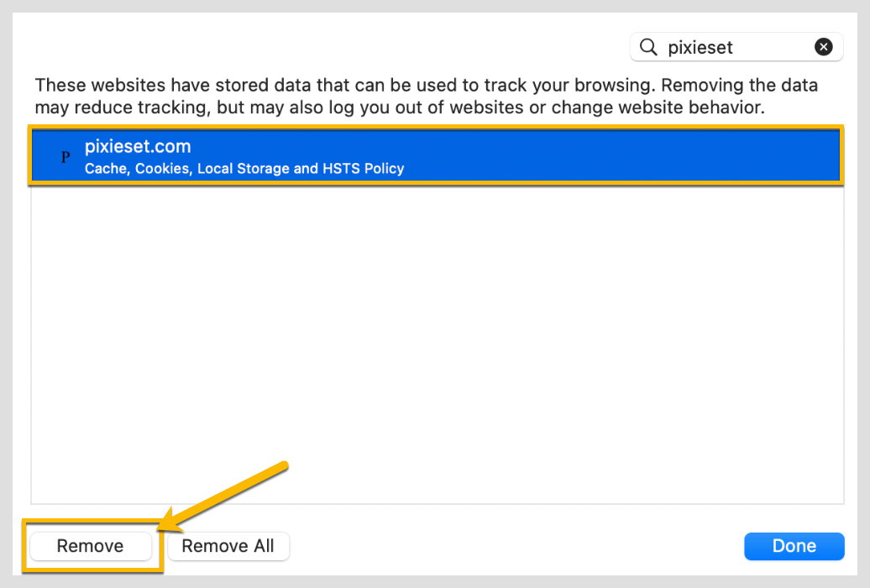Screen dimensions: 870x588
Task: Click the Cache, Cookies, Local Storage subtitle
Action: click(x=210, y=169)
